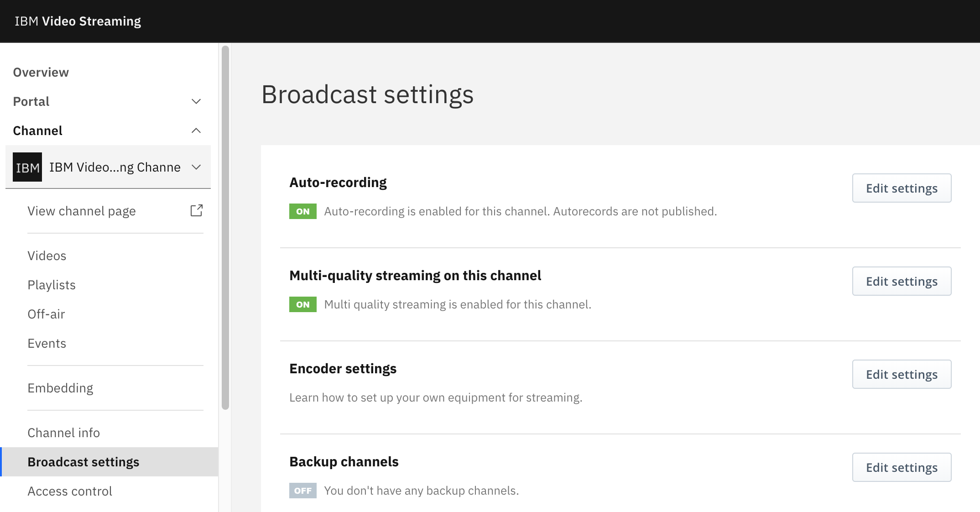980x512 pixels.
Task: Open the Overview page in sidebar
Action: (41, 72)
